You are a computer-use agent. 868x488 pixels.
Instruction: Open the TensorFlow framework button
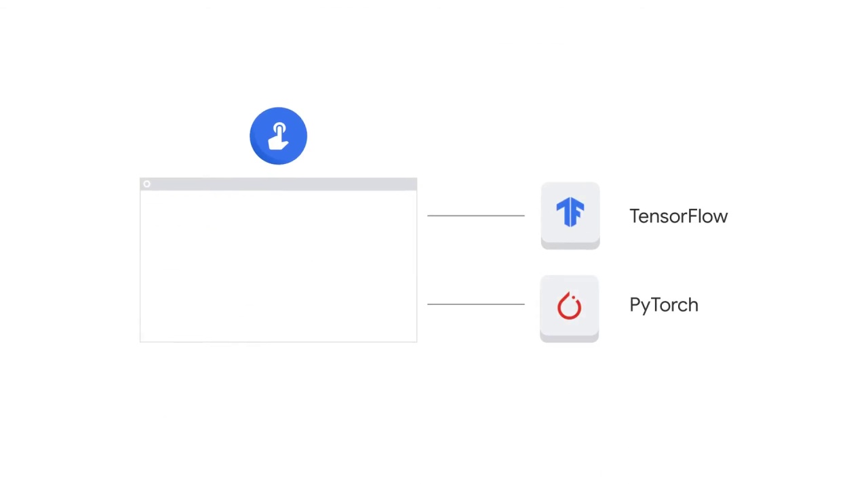click(570, 214)
